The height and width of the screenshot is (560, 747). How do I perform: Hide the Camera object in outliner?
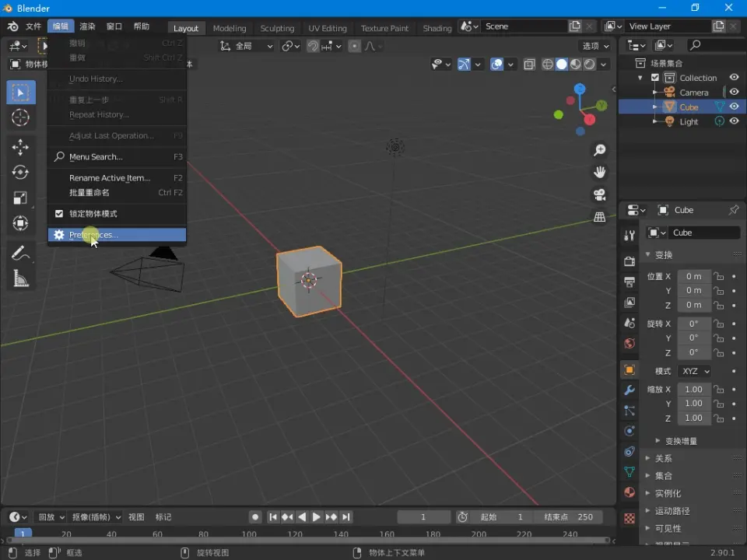pos(734,93)
